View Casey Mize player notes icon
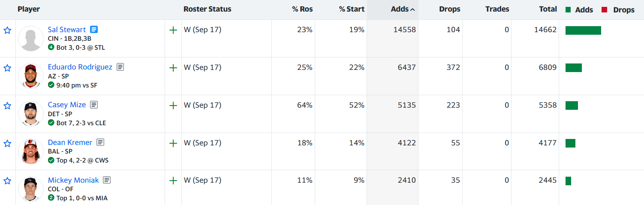Screen dimensions: 644x205 (94, 105)
